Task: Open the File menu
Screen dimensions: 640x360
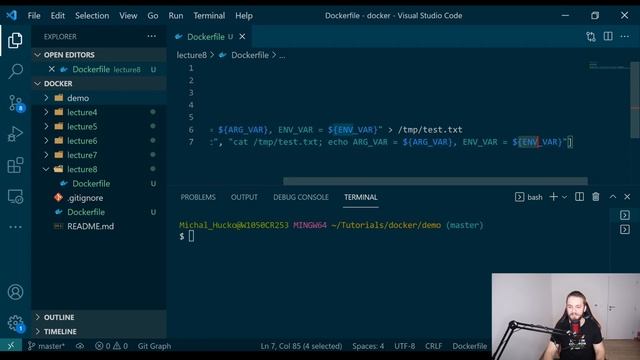Action: pos(34,16)
